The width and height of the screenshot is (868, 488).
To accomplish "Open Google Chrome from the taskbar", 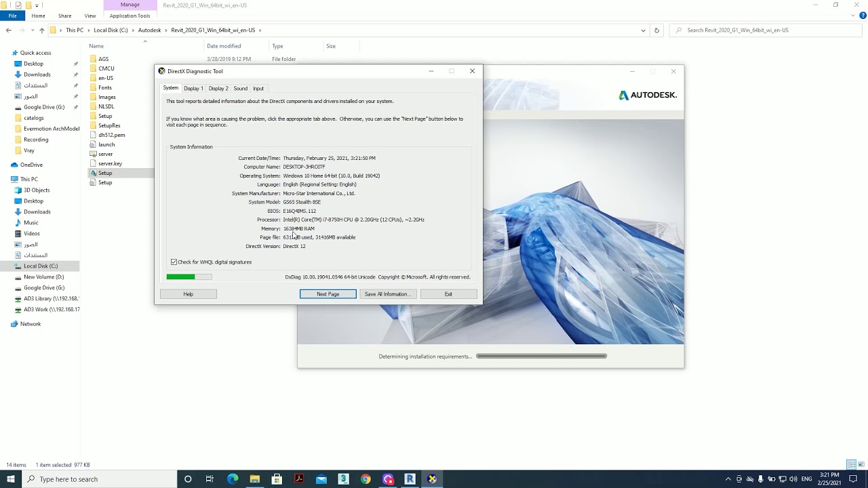I will point(366,479).
